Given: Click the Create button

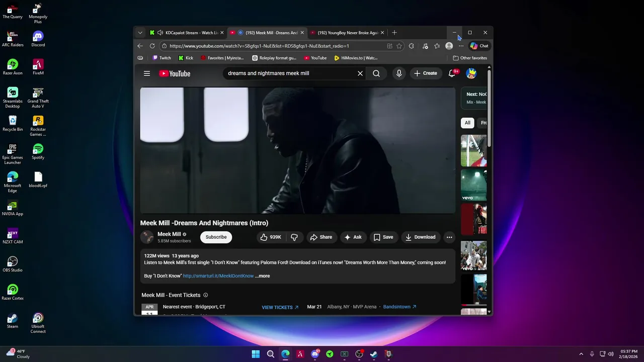Looking at the screenshot, I should coord(426,73).
